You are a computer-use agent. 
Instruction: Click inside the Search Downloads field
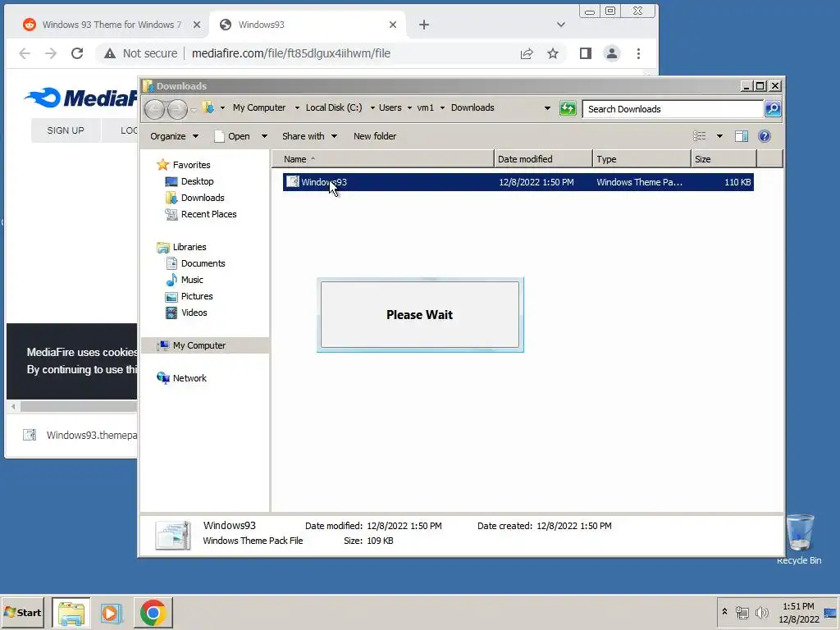(x=673, y=109)
